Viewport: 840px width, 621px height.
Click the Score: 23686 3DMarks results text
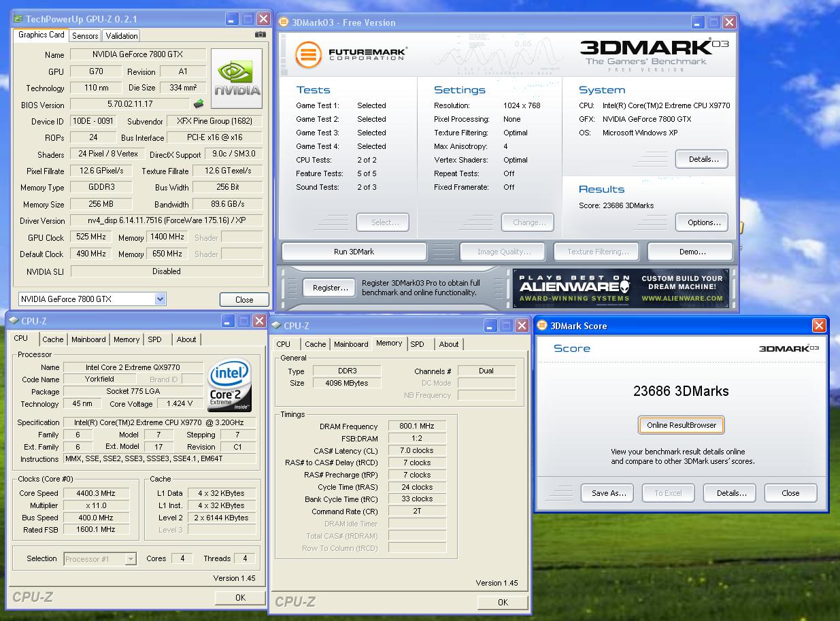tap(616, 205)
